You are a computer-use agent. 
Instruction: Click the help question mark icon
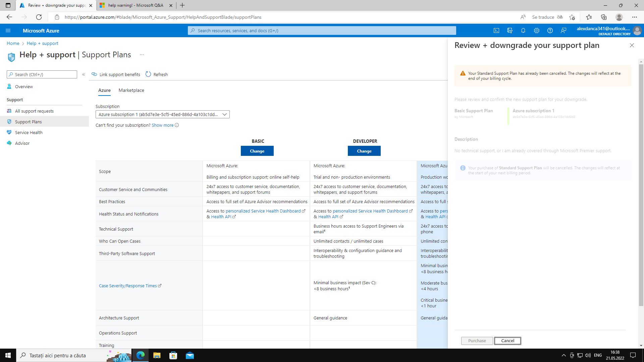click(x=550, y=31)
